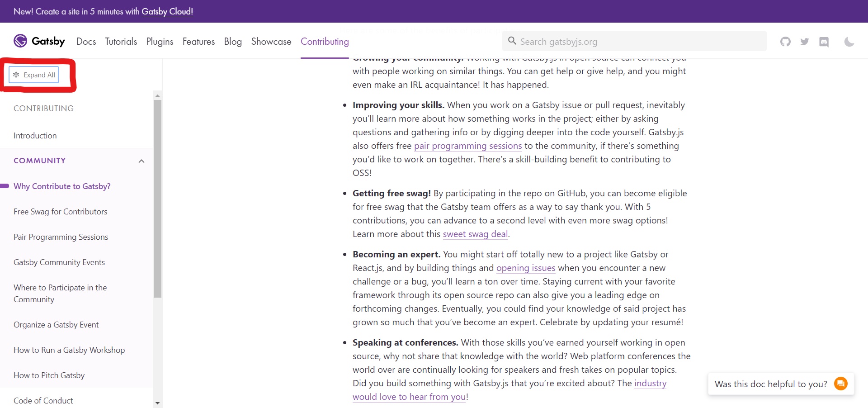Click the scroll-down arrow on sidebar
This screenshot has width=868, height=408.
tap(157, 403)
